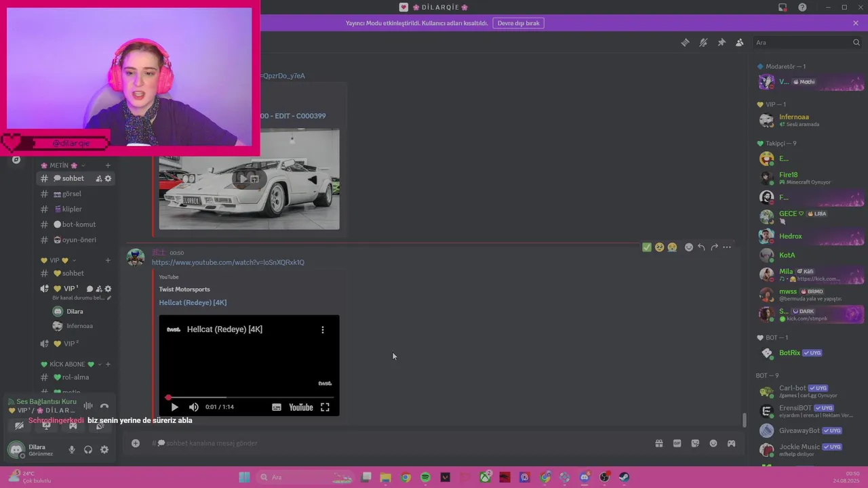
Task: Click 'Hellcat (Redeye) [4K]' embed title link
Action: pyautogui.click(x=193, y=302)
